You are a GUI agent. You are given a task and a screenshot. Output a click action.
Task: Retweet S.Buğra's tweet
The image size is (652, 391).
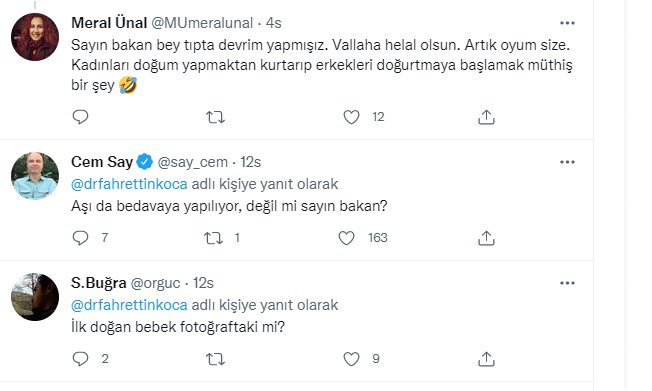215,359
